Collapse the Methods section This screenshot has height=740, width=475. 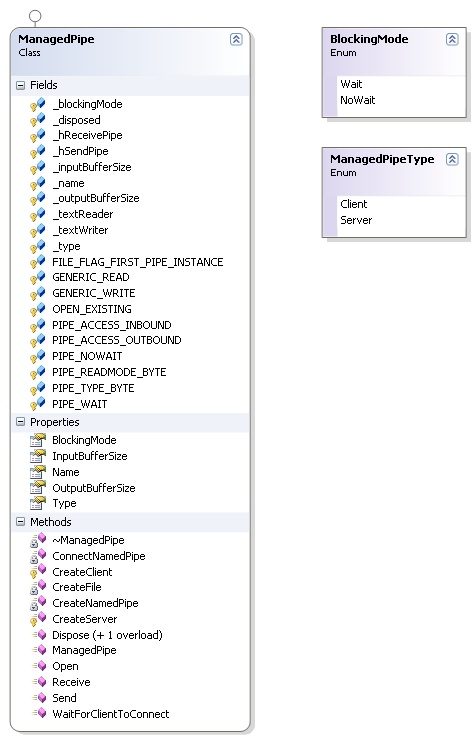click(x=20, y=521)
